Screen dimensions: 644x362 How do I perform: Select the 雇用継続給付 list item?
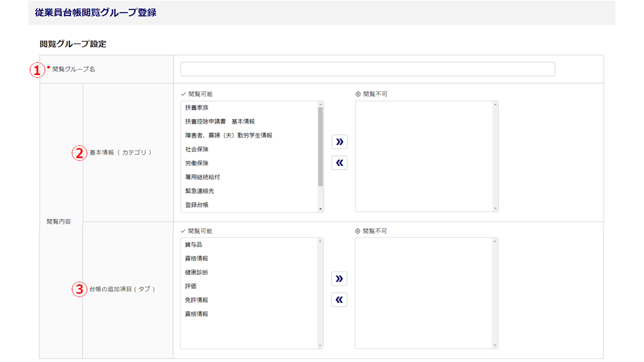click(202, 177)
